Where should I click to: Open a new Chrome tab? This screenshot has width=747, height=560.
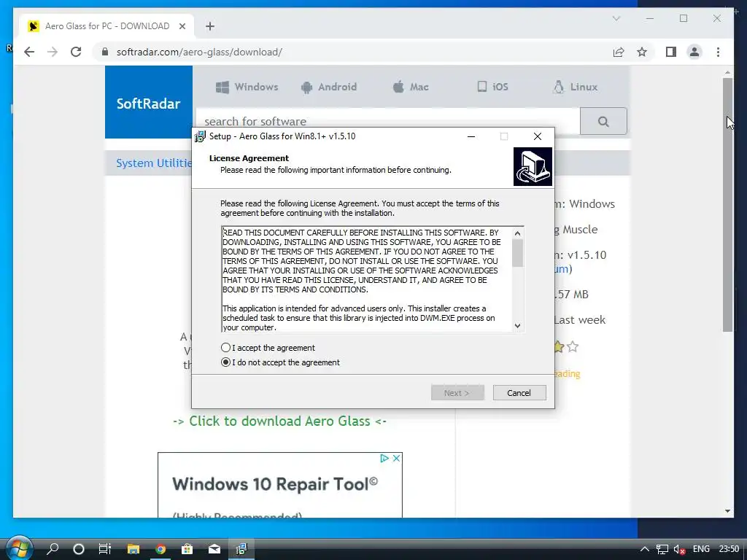pos(210,26)
